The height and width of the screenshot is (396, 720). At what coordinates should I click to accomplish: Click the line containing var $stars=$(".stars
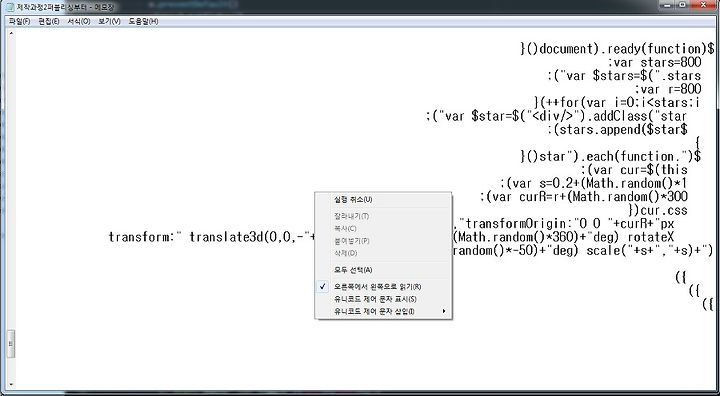624,76
